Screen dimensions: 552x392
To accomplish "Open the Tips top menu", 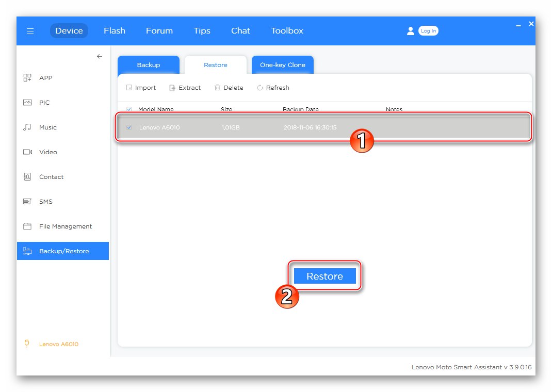I will point(202,31).
